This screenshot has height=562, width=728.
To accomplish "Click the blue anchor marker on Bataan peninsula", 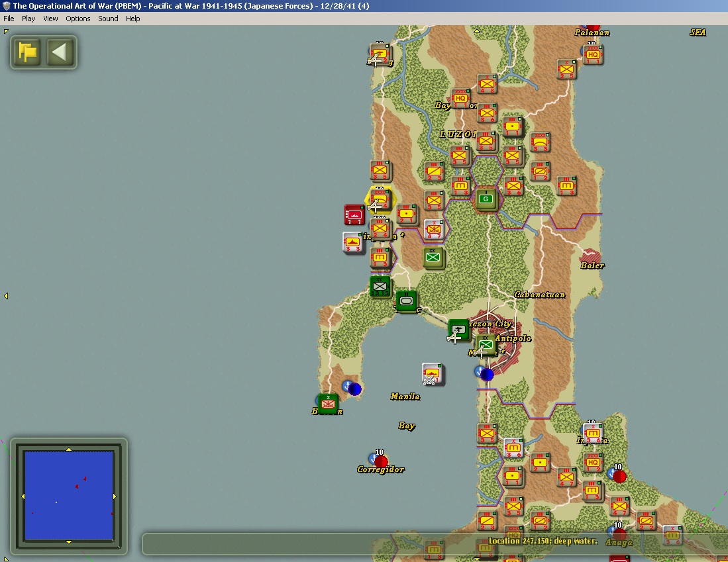I will point(352,388).
